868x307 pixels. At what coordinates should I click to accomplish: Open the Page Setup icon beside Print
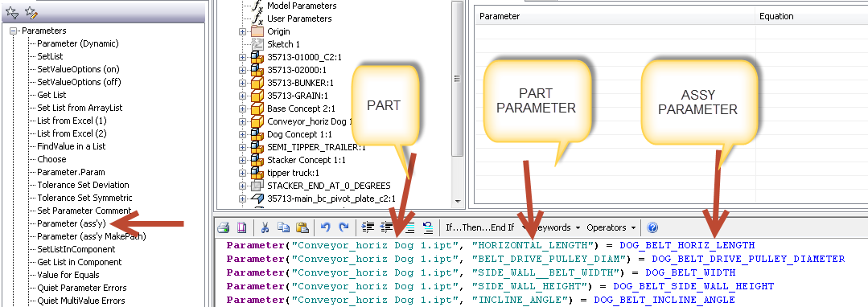coord(241,227)
